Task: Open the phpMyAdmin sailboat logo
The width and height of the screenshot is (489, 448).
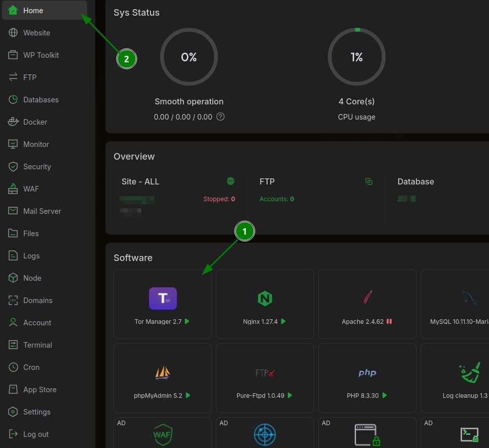Action: pos(163,372)
